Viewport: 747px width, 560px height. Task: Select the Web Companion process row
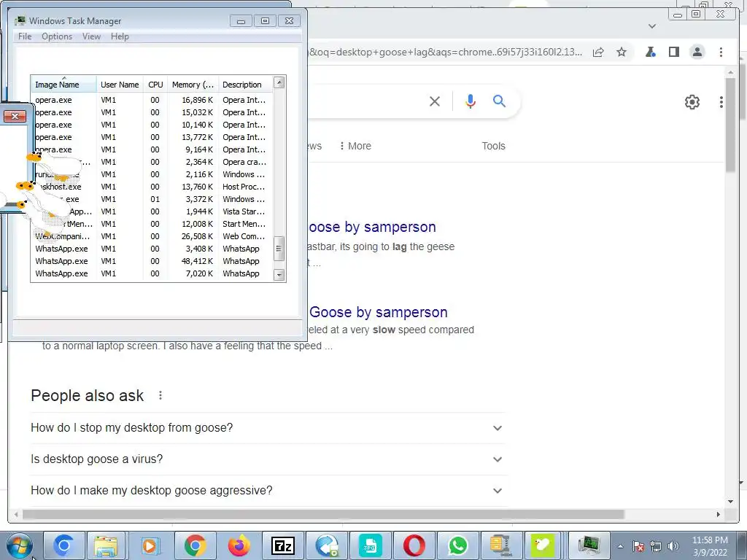pyautogui.click(x=152, y=236)
